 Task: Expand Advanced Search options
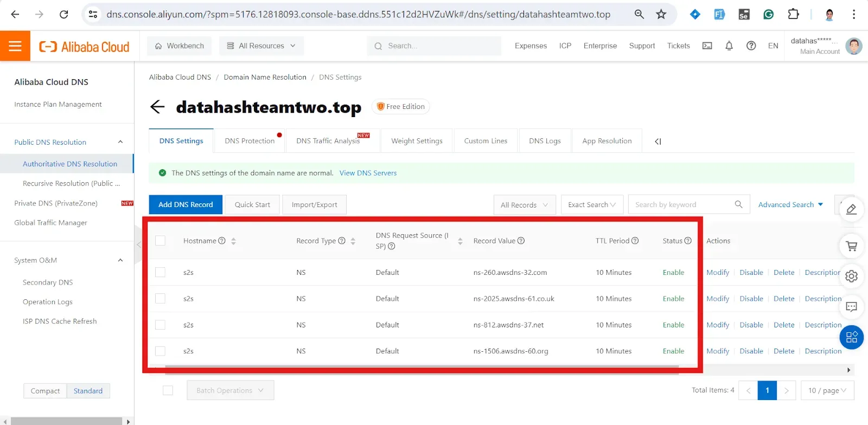[791, 205]
